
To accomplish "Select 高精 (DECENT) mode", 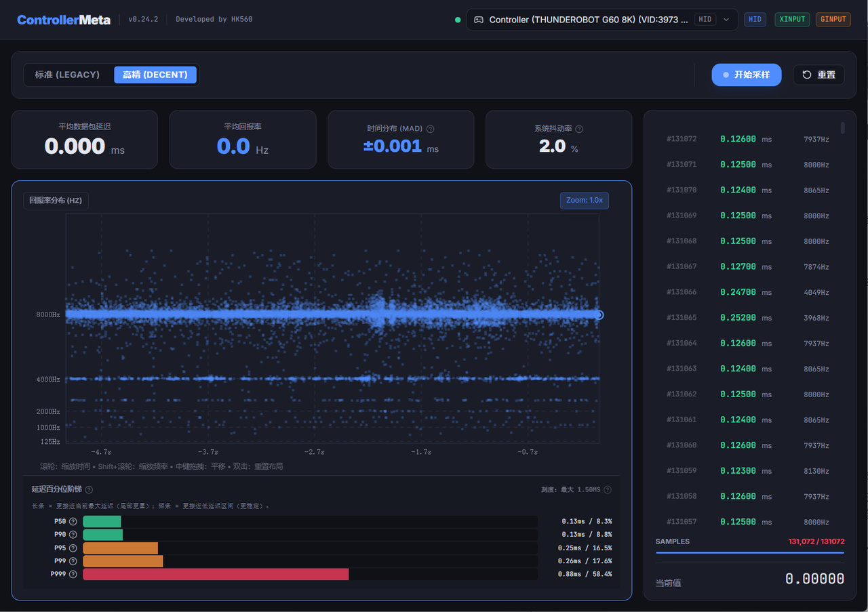I will [155, 75].
